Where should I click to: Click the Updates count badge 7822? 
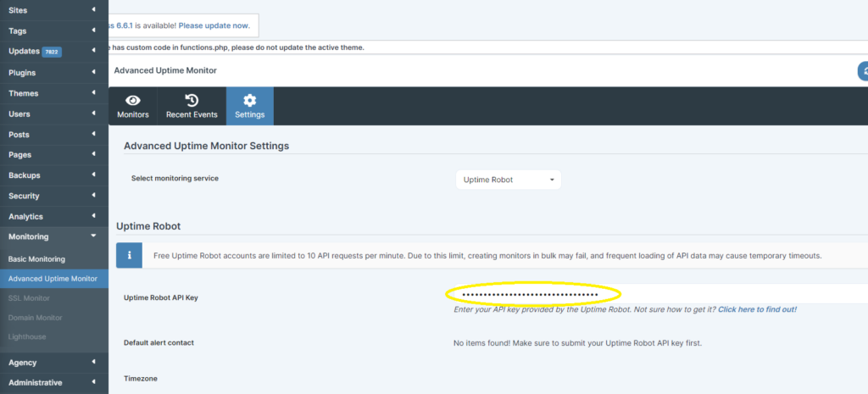click(53, 52)
